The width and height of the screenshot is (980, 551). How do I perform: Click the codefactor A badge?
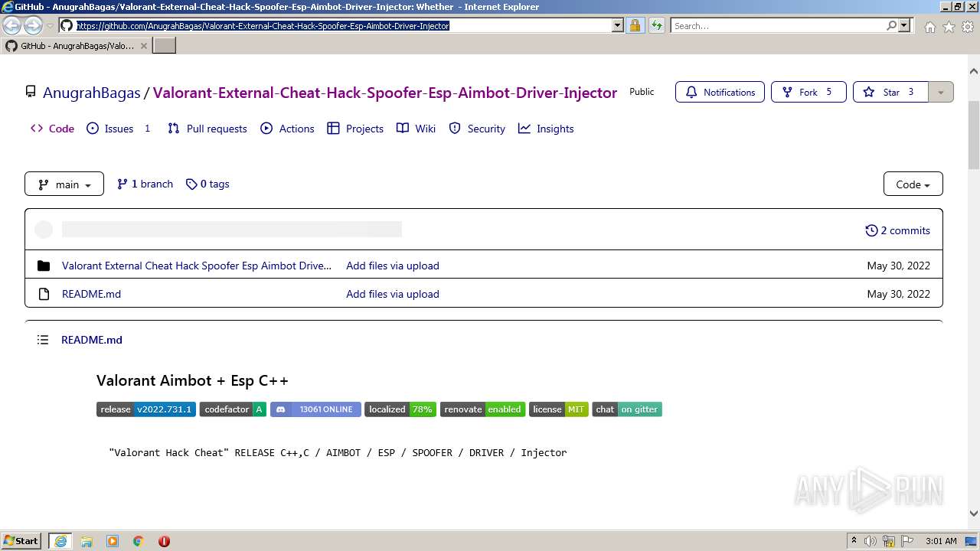coord(233,409)
